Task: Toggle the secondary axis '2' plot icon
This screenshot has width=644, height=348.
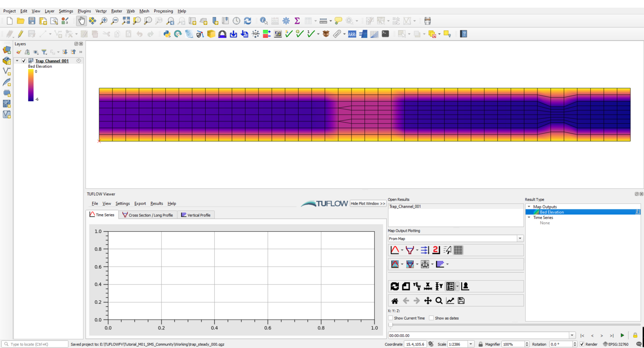Action: [436, 250]
